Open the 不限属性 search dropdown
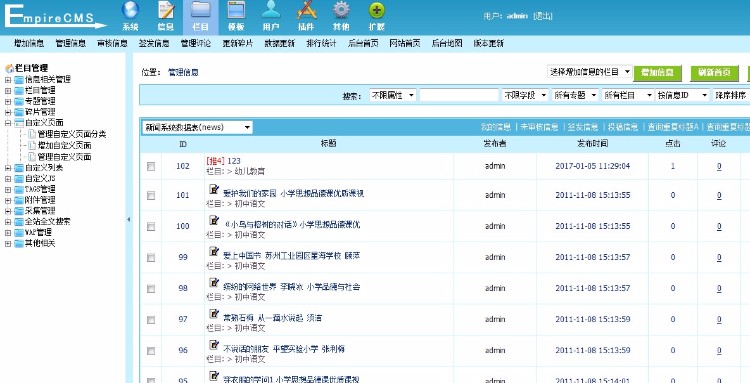 (x=393, y=95)
